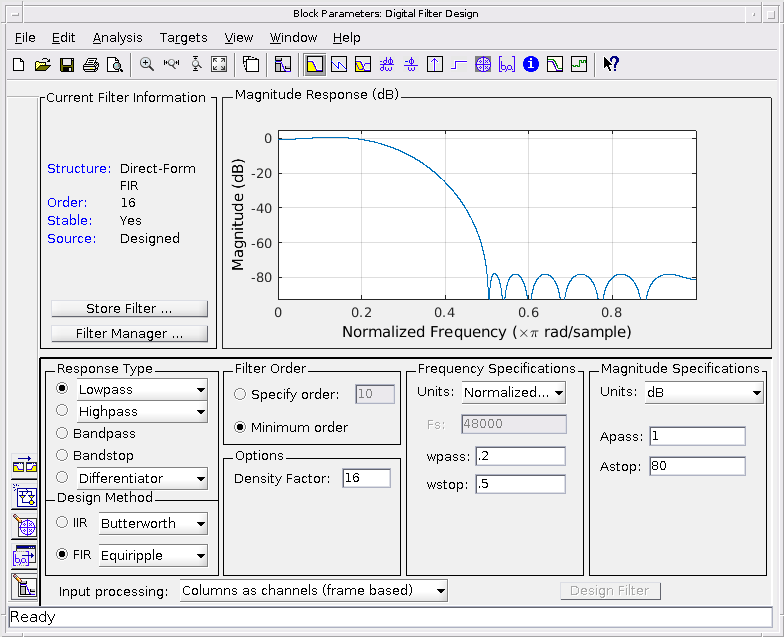This screenshot has height=637, width=784.
Task: Show filter specifications view icon
Action: coord(282,64)
